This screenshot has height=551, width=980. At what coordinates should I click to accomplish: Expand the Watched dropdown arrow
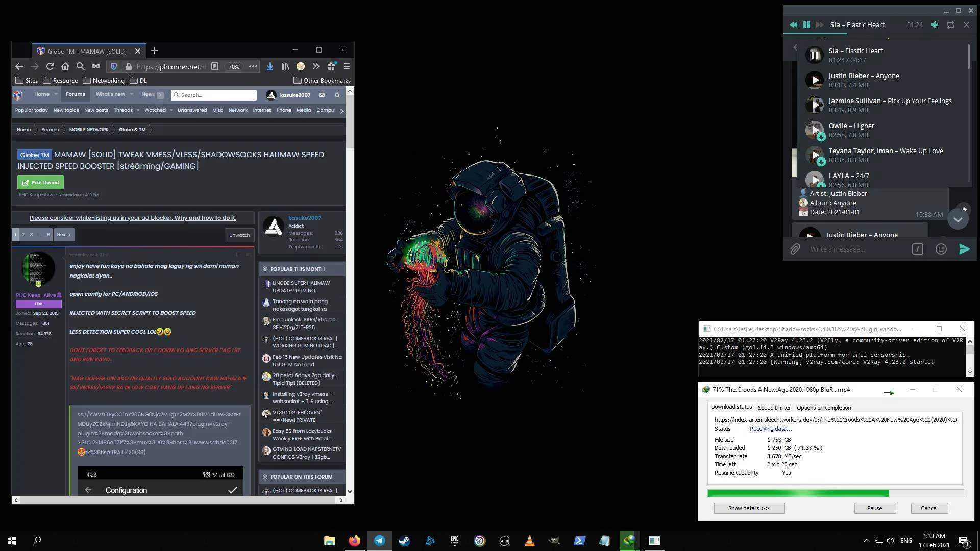coord(171,110)
